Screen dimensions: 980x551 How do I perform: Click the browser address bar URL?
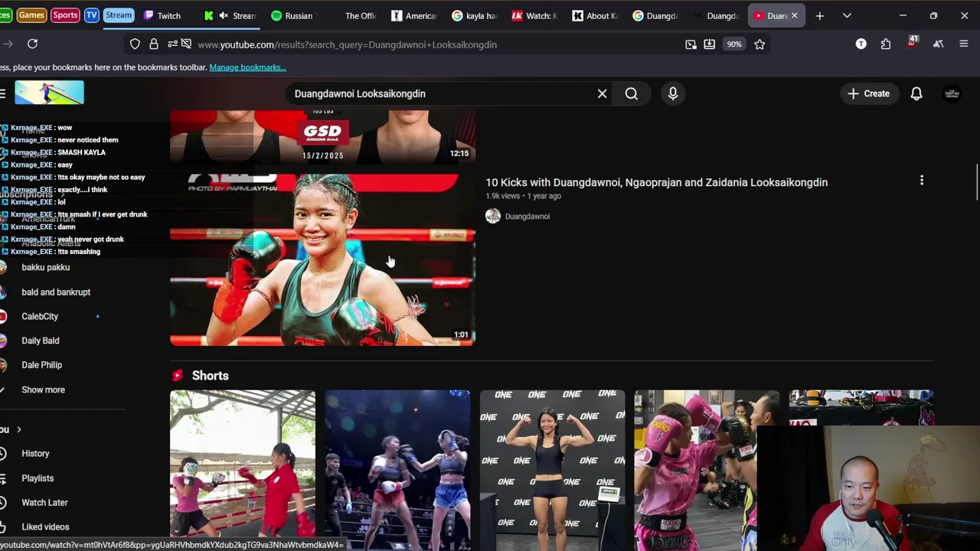point(347,44)
